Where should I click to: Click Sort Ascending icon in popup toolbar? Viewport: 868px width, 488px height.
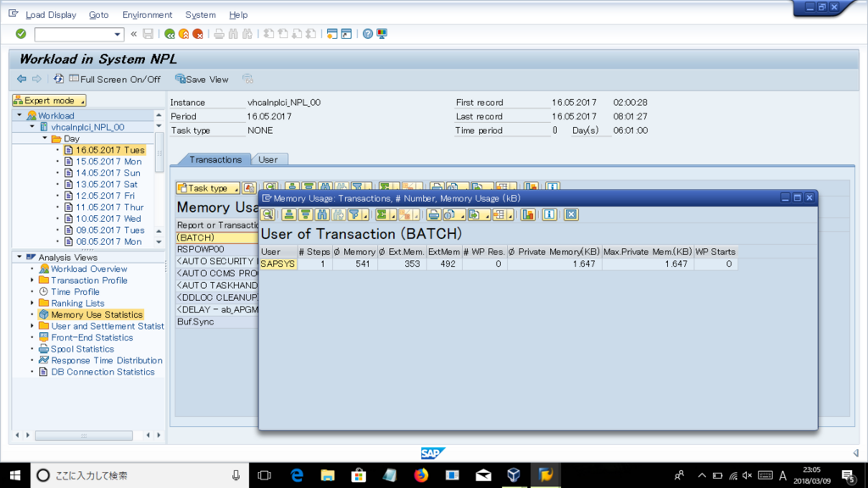288,214
